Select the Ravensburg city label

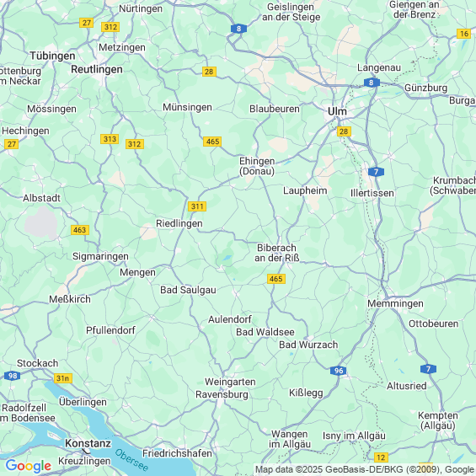[x=222, y=394]
